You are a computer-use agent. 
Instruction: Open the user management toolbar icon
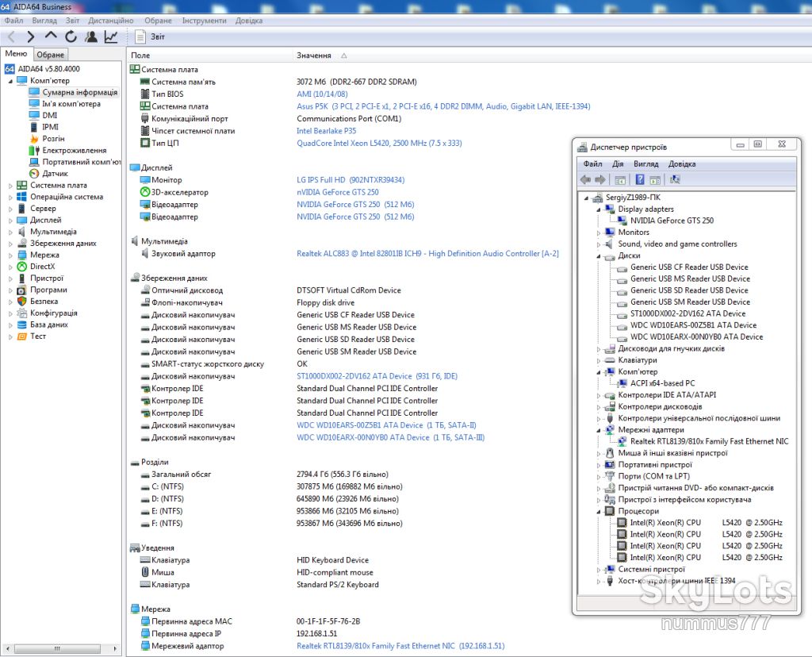click(91, 36)
